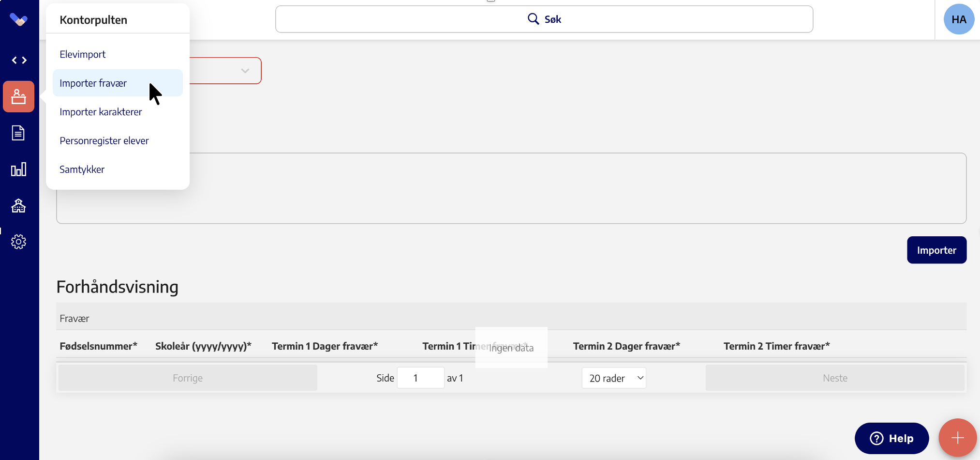Open the bar chart statistics icon
This screenshot has width=980, height=460.
coord(18,169)
